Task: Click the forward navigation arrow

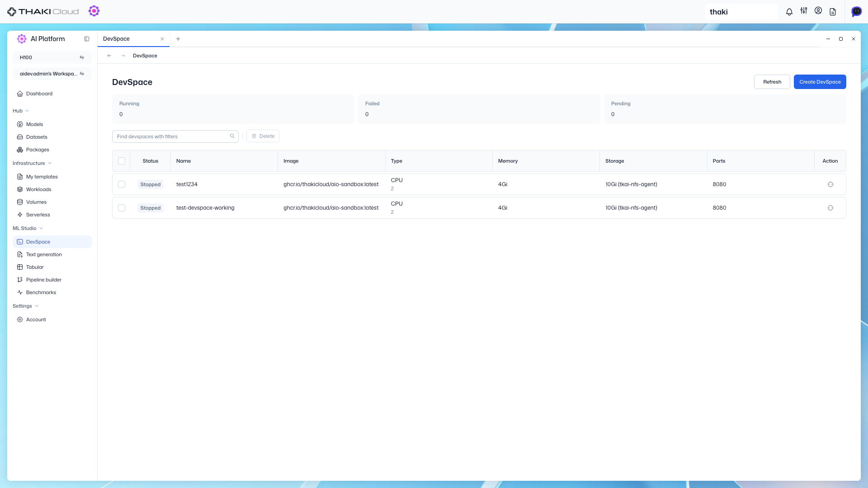Action: (123, 56)
